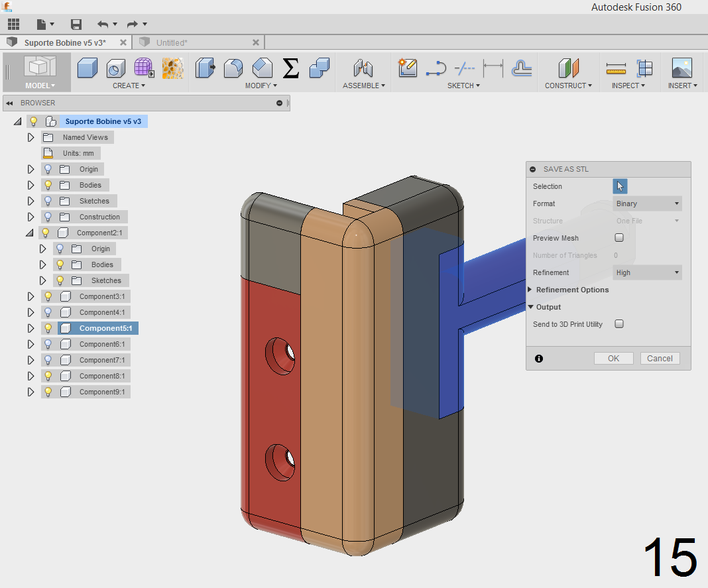Select the Press Pull tool in Modify

(205, 68)
